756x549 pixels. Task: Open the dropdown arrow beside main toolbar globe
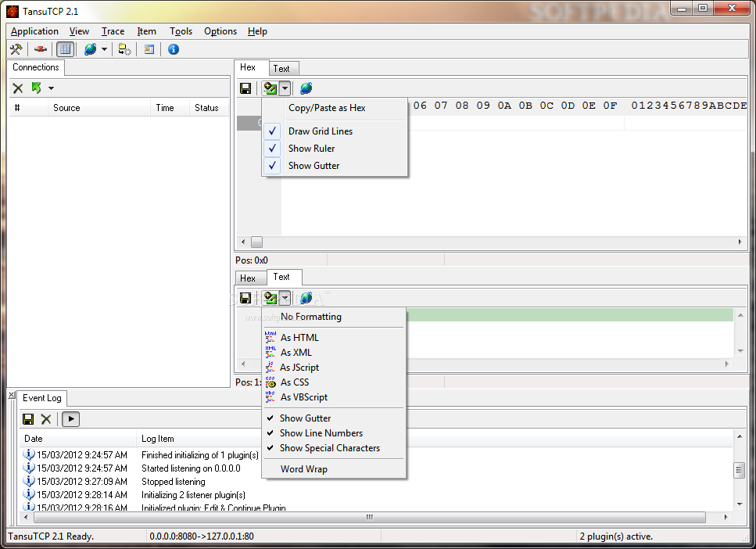point(104,49)
